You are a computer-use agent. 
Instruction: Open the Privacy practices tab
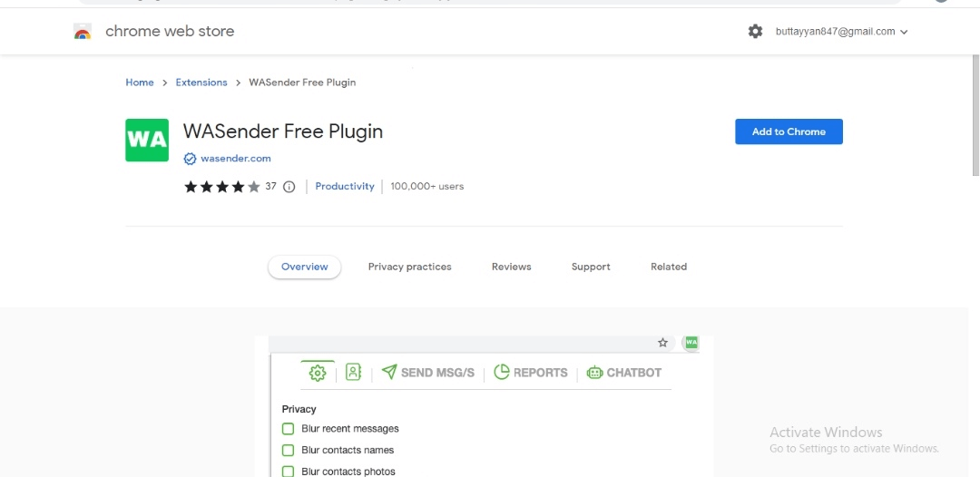pyautogui.click(x=409, y=267)
